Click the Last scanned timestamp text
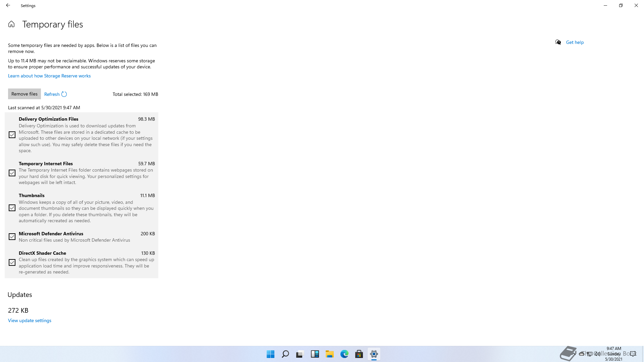This screenshot has width=644, height=362. [44, 108]
